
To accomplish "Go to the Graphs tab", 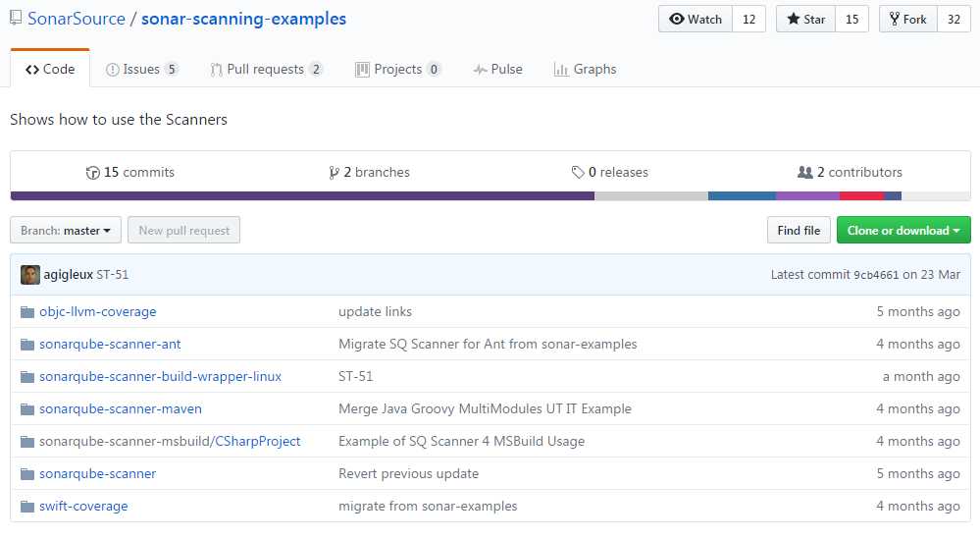I will (585, 70).
